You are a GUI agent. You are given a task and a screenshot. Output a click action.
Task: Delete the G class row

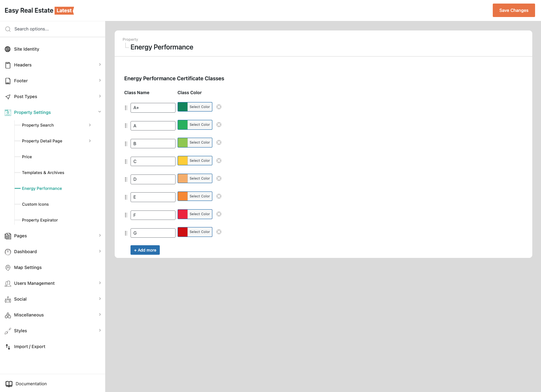click(219, 232)
